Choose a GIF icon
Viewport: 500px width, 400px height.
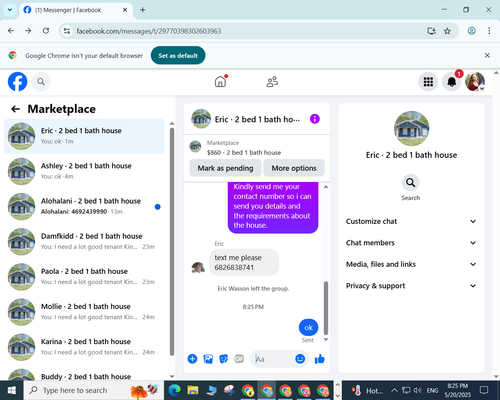(239, 359)
